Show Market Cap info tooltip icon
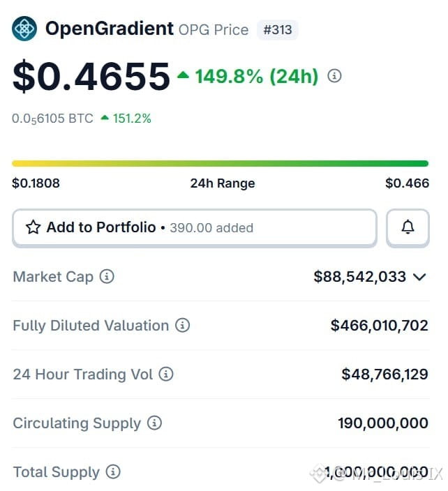Image resolution: width=448 pixels, height=491 pixels. tap(107, 276)
